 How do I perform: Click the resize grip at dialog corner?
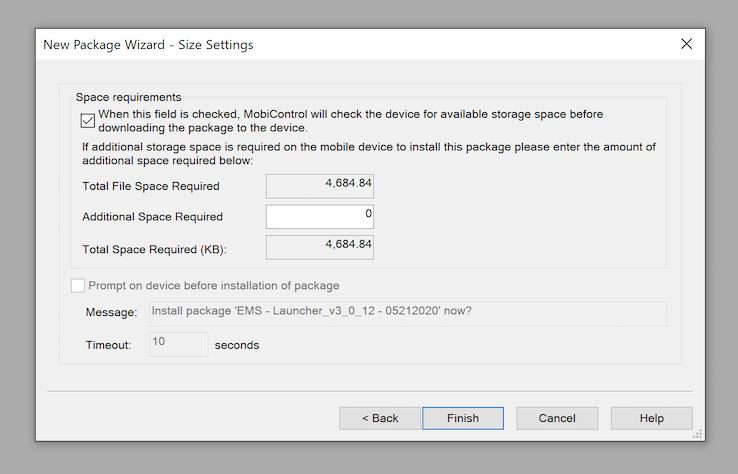[698, 434]
